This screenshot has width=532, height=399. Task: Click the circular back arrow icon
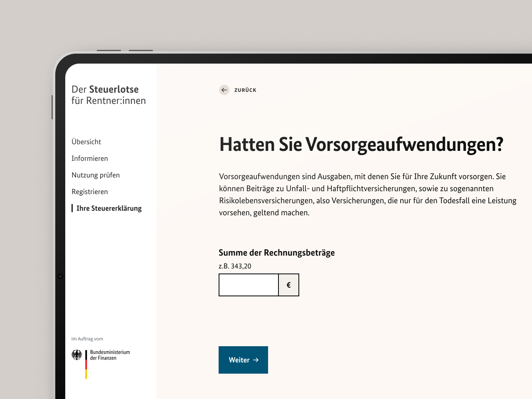[x=224, y=90]
